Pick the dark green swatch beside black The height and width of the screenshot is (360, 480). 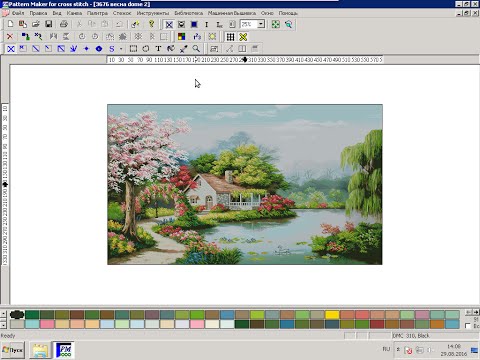point(32,314)
